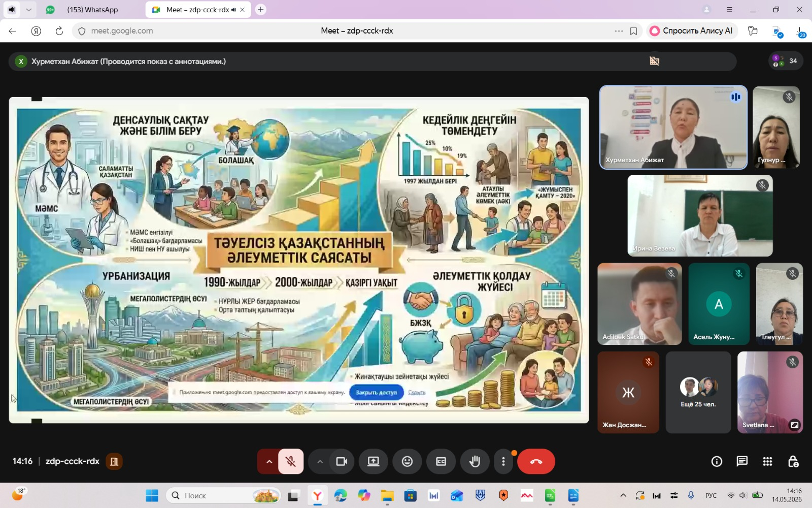Start presenting your screen
The width and height of the screenshot is (812, 508).
(x=374, y=461)
